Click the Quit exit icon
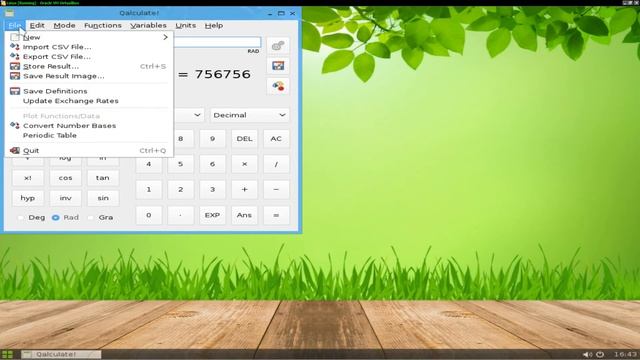Image resolution: width=640 pixels, height=360 pixels. 15,151
